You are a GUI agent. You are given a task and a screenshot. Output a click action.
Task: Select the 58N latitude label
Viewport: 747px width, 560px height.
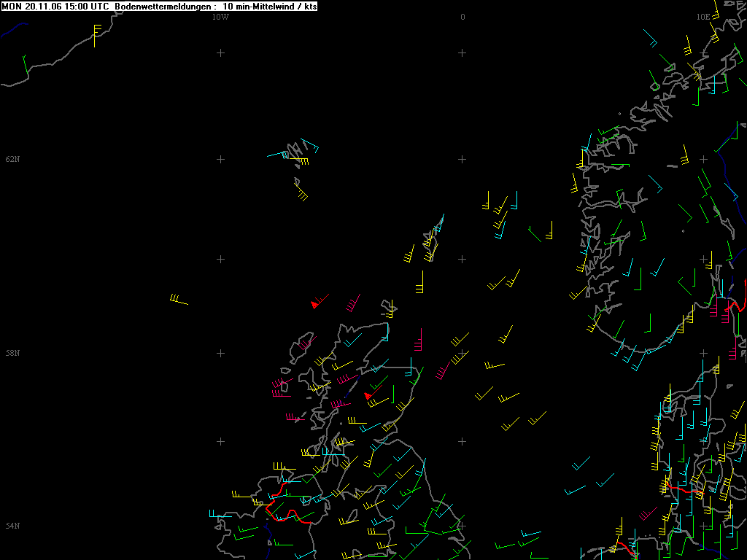12,353
